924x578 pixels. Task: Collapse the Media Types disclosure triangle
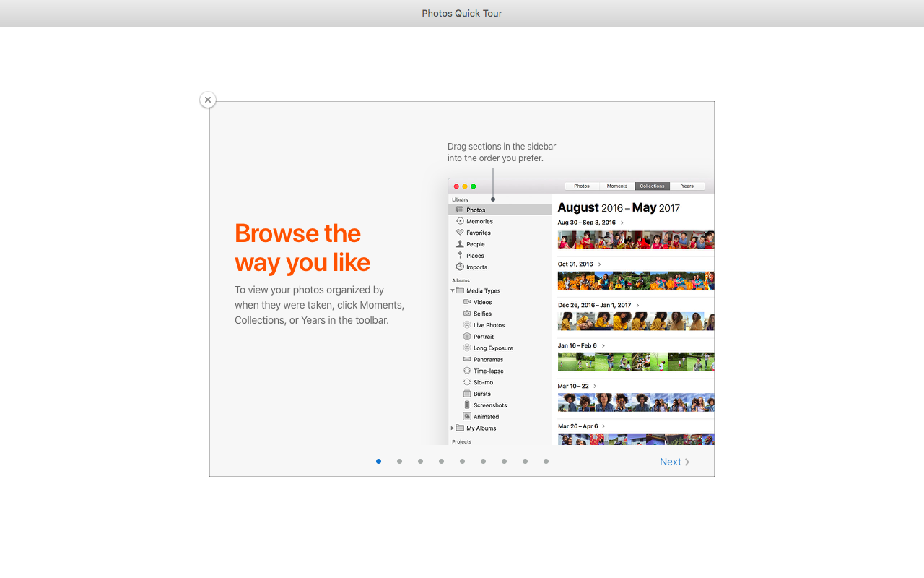point(453,290)
